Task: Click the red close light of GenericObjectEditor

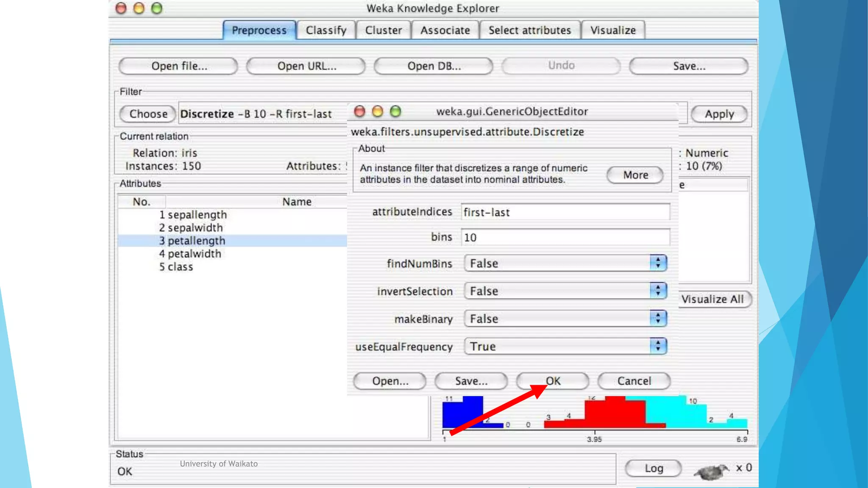Action: click(x=359, y=111)
